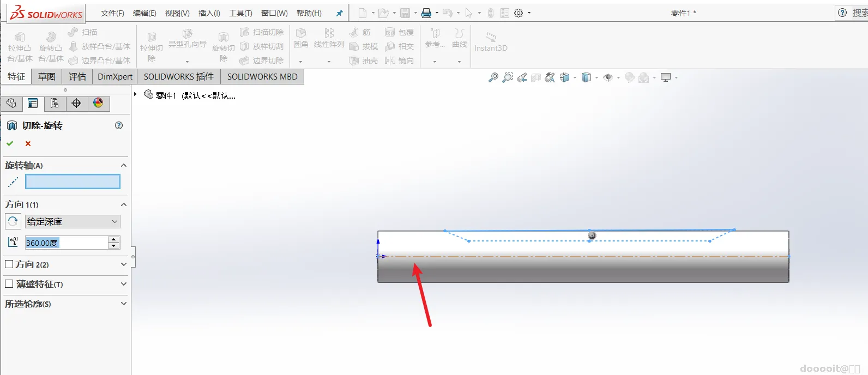Screen dimensions: 868x375
Task: Click the Previous View icon
Action: pyautogui.click(x=522, y=78)
